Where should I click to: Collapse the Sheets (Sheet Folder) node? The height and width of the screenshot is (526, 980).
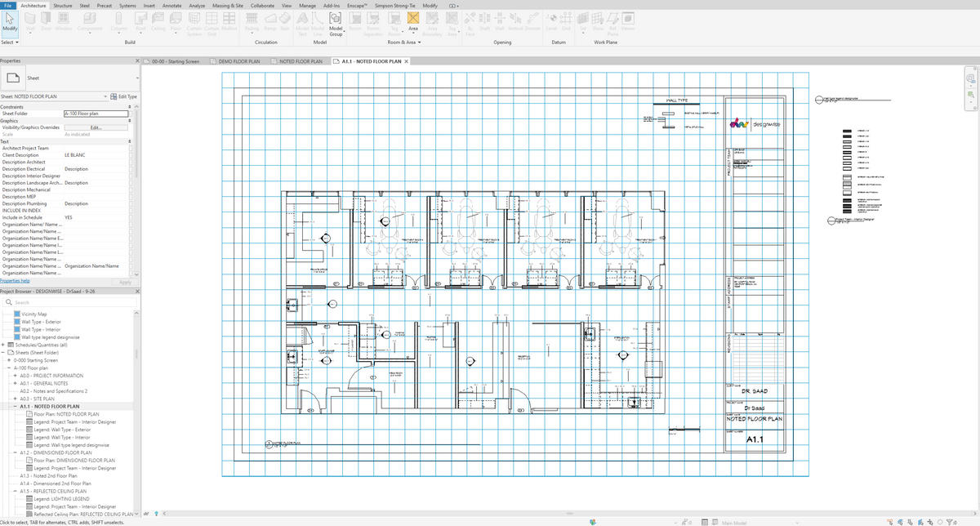(x=2, y=352)
